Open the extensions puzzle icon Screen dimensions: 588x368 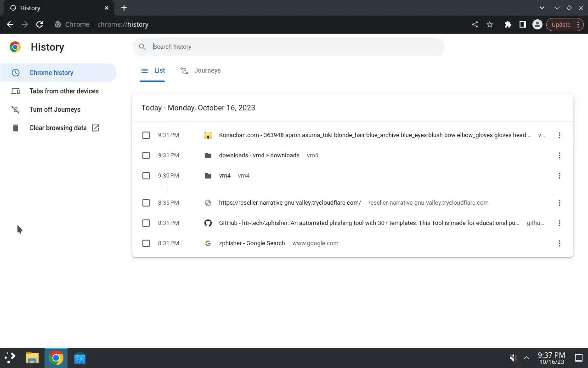(x=508, y=24)
